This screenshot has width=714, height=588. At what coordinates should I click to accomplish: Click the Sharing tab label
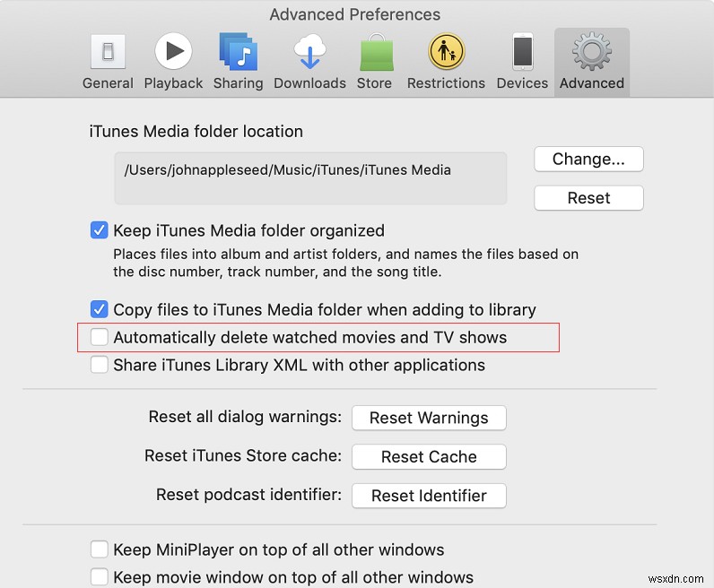(239, 83)
